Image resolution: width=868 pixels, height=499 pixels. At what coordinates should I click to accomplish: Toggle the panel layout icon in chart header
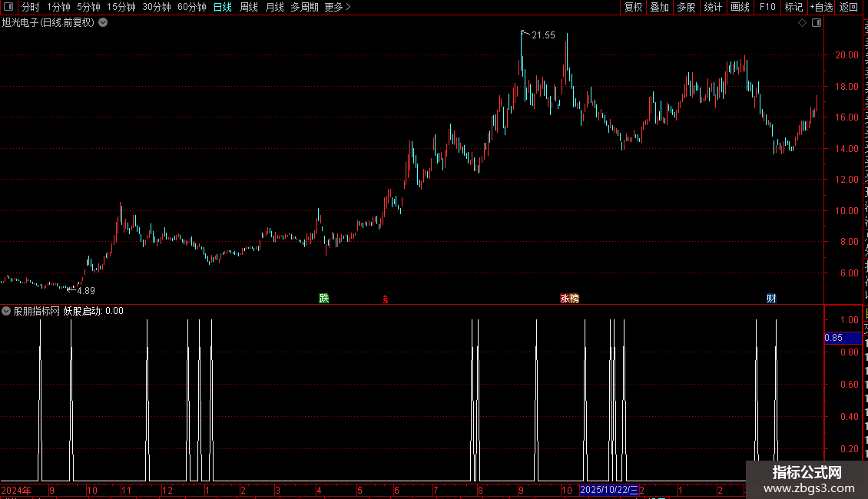817,23
